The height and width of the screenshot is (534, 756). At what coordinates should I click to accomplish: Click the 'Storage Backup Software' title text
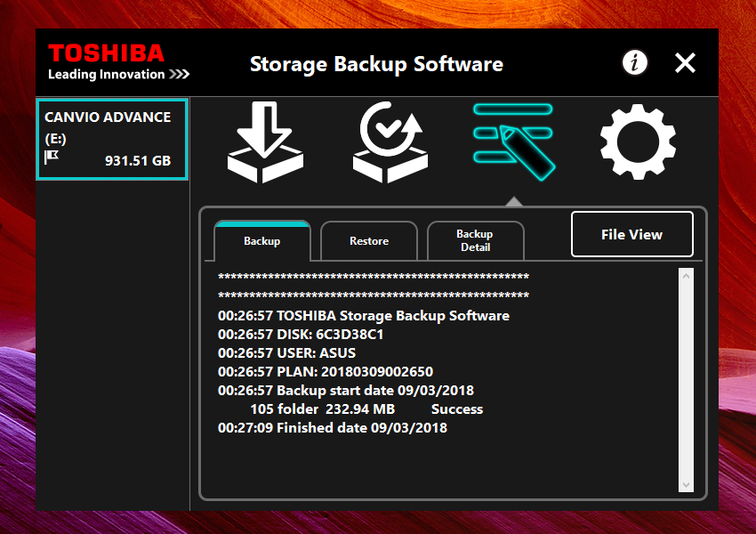(x=376, y=64)
